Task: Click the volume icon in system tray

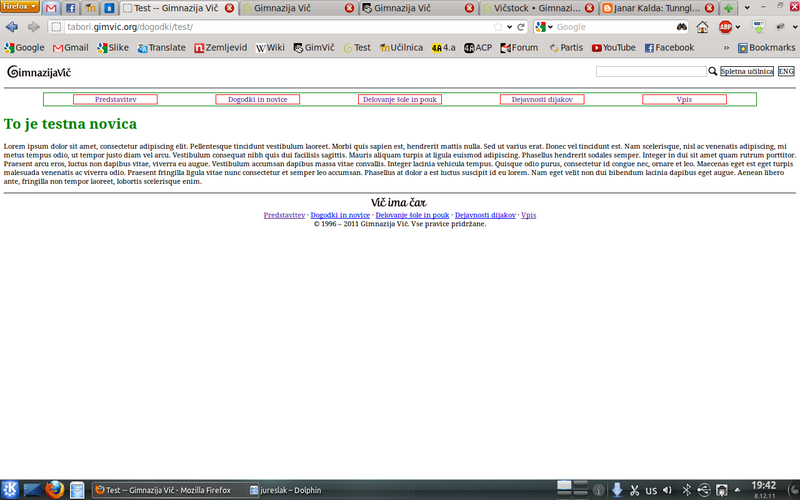Action: (667, 490)
